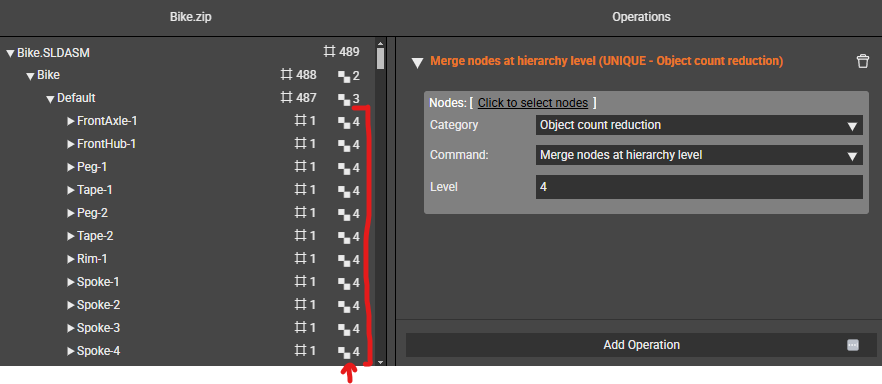Screen dimensions: 882x384
Task: Delete the Merge nodes operation via trash icon
Action: click(862, 61)
